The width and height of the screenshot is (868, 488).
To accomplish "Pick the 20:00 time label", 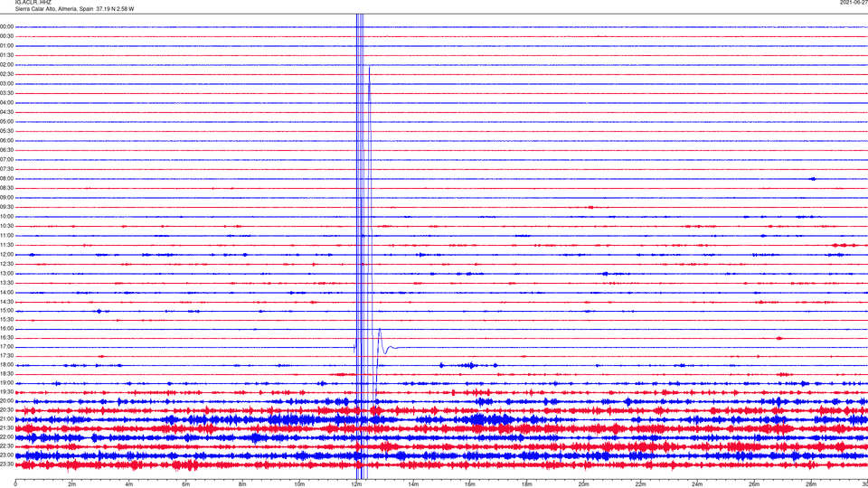I will [x=6, y=400].
